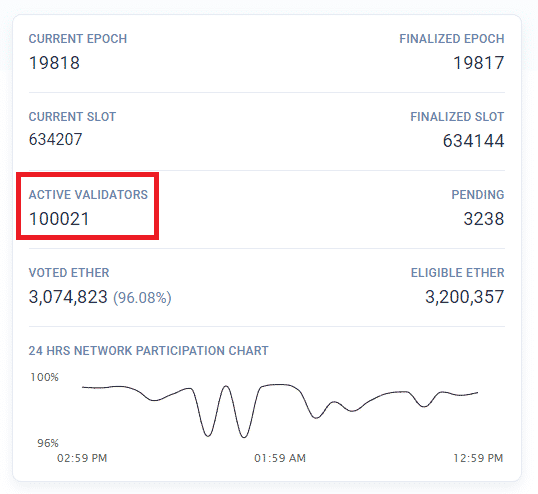This screenshot has height=494, width=538.
Task: Select the 96.08% voted percentage
Action: click(x=142, y=298)
